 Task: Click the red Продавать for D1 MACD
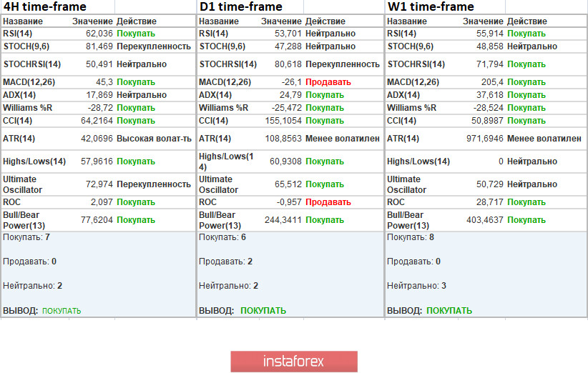click(328, 82)
